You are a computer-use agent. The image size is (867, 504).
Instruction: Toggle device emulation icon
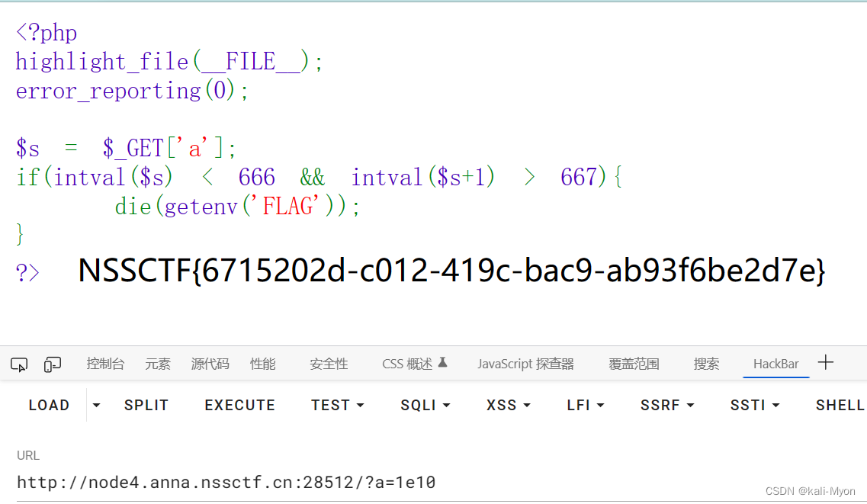[52, 364]
